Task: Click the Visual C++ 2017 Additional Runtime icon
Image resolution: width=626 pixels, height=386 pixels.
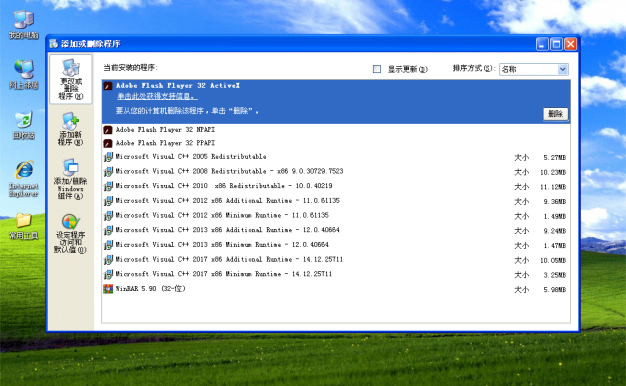Action: coord(108,259)
